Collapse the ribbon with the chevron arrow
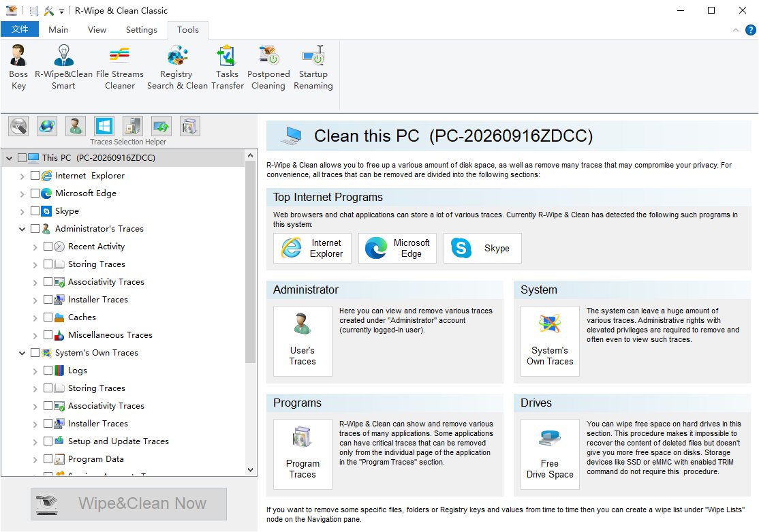This screenshot has width=759, height=532. tap(736, 30)
